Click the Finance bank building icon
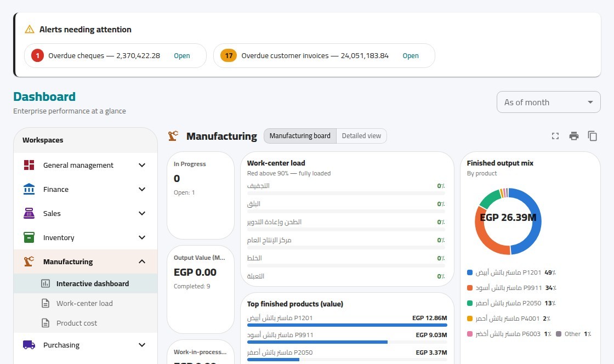This screenshot has height=364, width=614. (29, 189)
